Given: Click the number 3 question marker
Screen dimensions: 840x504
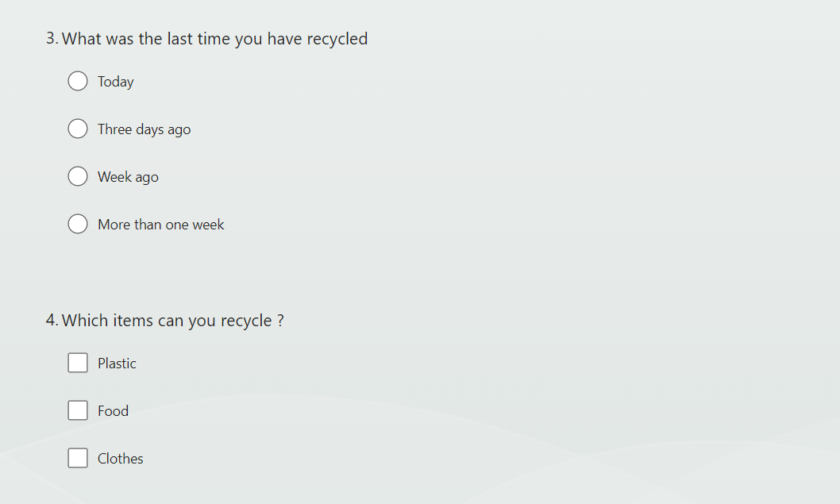Looking at the screenshot, I should pos(51,39).
